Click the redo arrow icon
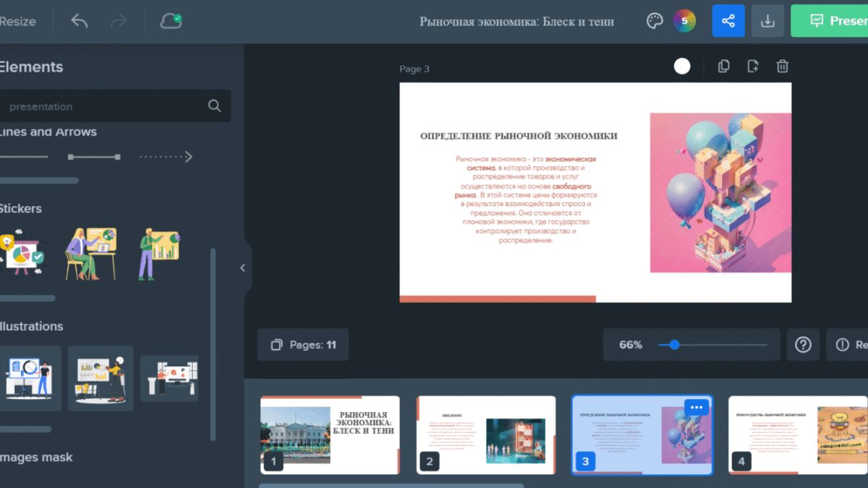Screen dimensions: 868x488 point(118,21)
